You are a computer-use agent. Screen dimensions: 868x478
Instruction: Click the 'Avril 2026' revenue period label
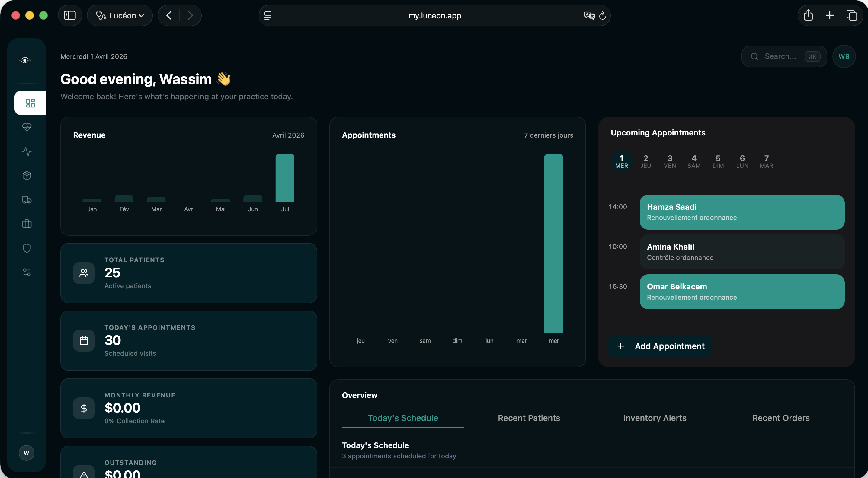(288, 135)
